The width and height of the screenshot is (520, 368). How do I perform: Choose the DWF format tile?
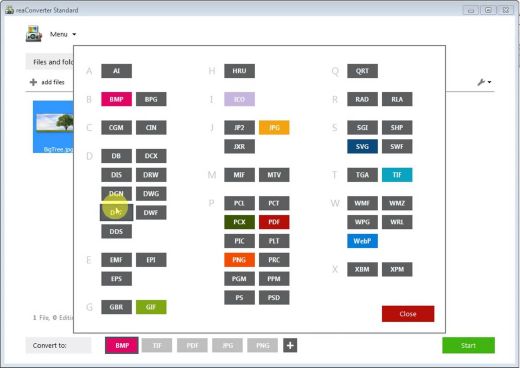coord(151,213)
